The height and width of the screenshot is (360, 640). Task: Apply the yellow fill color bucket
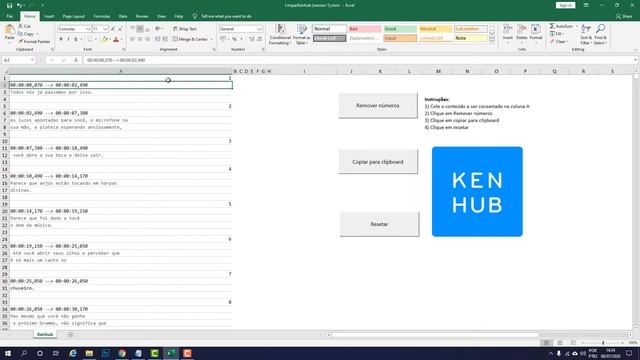coord(104,39)
